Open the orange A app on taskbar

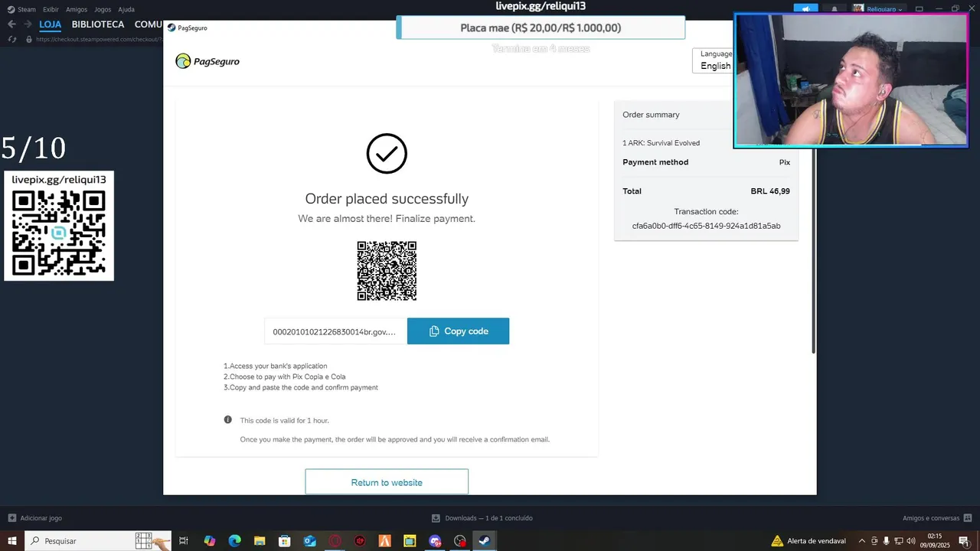[x=384, y=541]
